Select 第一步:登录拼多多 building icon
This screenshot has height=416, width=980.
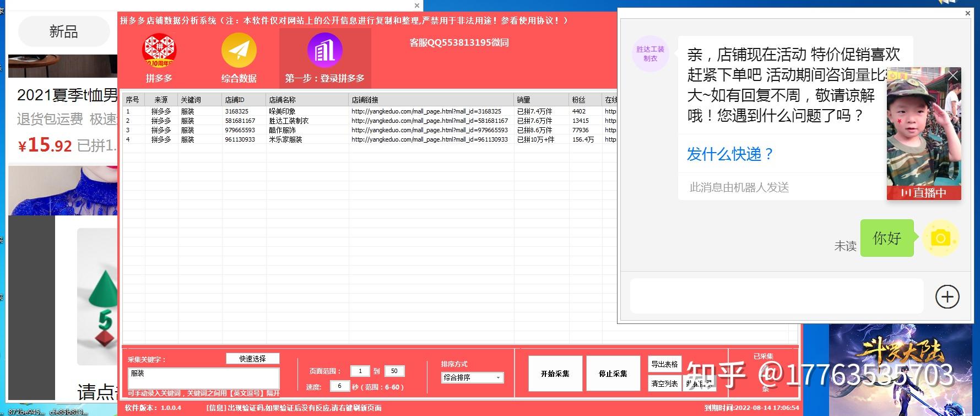(x=325, y=50)
